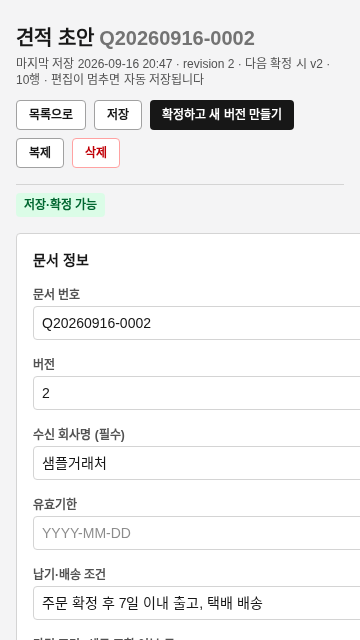The image size is (360, 640).
Task: Select the 수신 회사명 field containing 샘플거래처
Action: point(197,463)
